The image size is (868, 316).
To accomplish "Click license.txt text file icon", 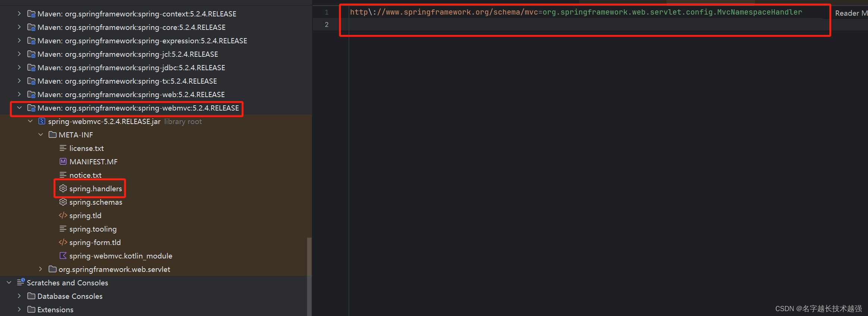I will point(63,148).
